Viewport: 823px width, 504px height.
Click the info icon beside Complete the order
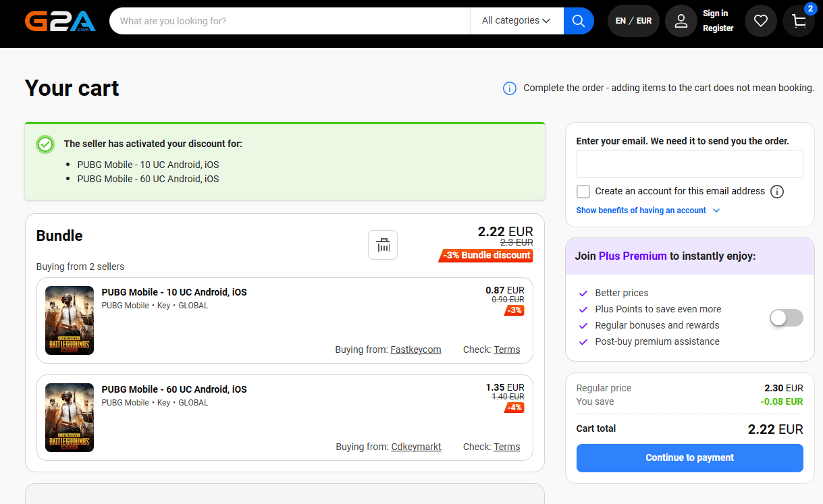510,88
